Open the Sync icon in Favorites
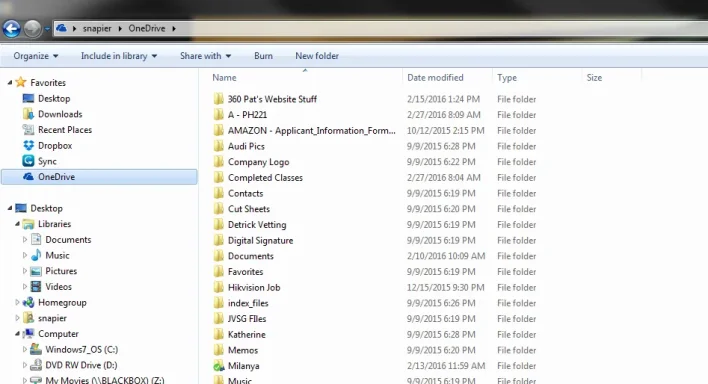Viewport: 708px width, 384px height. (x=28, y=161)
